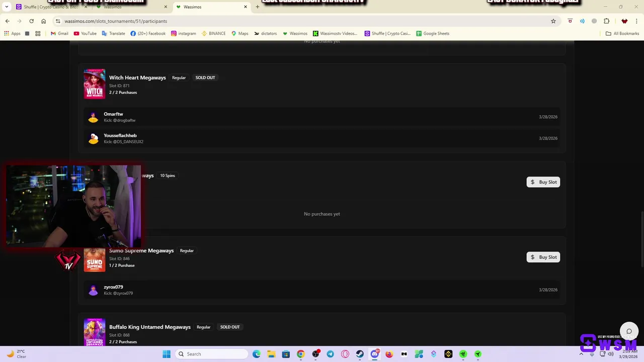Open the dictators bookmark

point(265,34)
